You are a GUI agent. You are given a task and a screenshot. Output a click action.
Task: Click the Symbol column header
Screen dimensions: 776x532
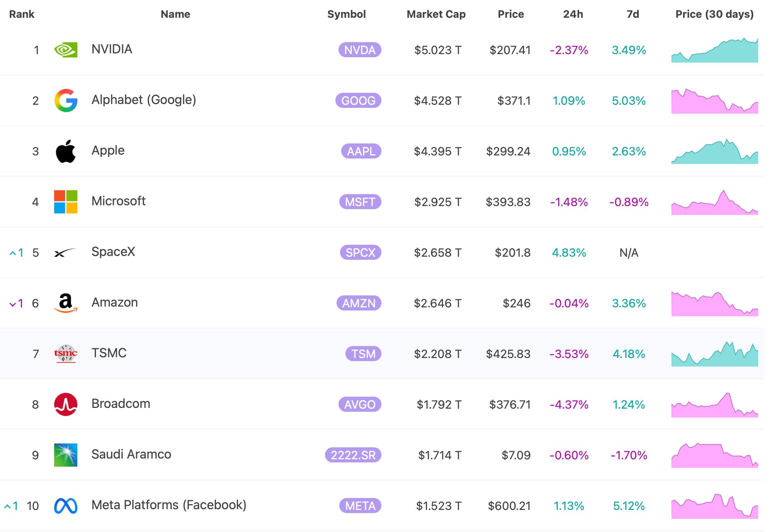coord(346,14)
